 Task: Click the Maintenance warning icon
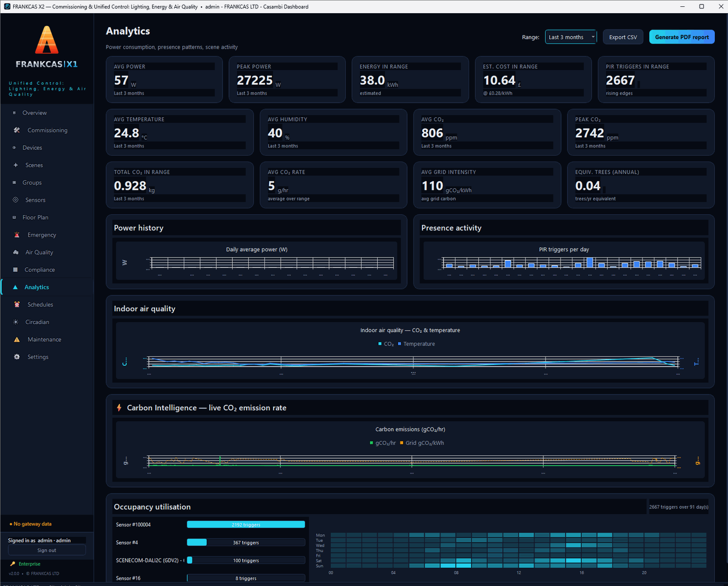point(17,340)
